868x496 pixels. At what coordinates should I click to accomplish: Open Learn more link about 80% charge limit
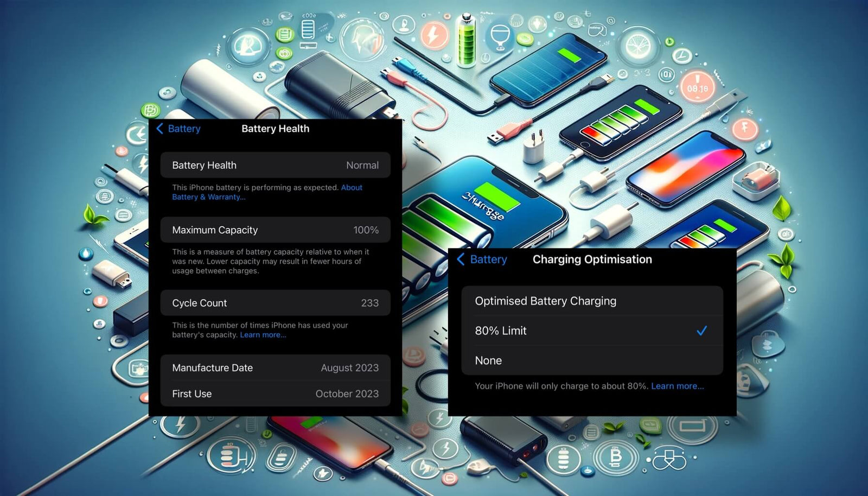point(677,386)
